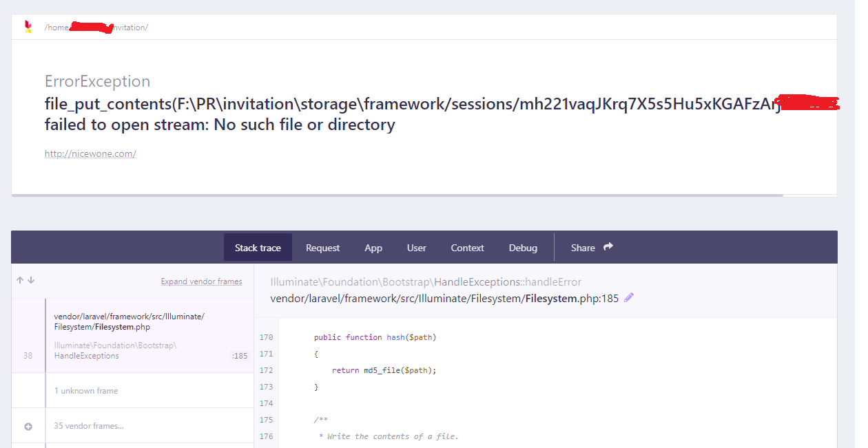
Task: Show the User tab
Action: tap(416, 248)
